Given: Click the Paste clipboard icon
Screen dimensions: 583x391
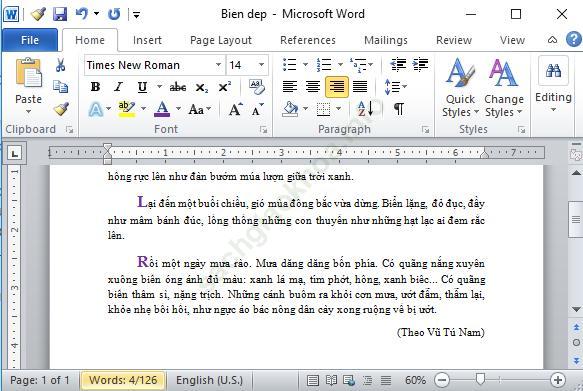Looking at the screenshot, I should pos(29,73).
